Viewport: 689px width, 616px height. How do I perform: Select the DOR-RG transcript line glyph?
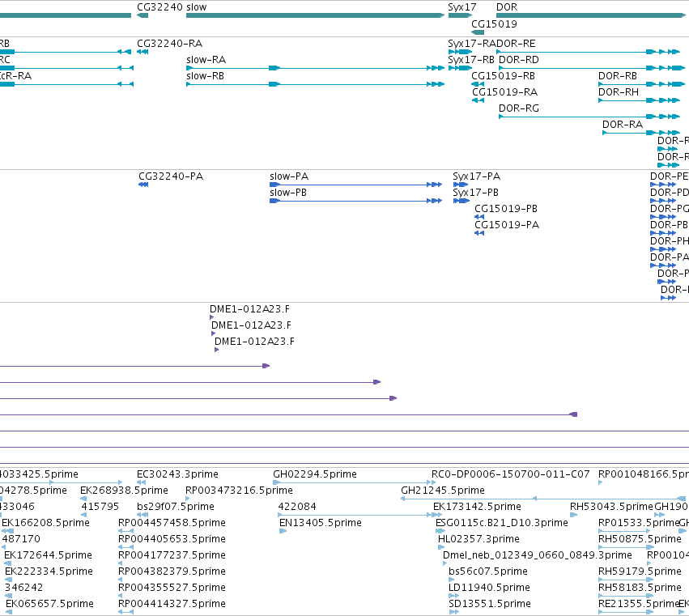point(589,117)
